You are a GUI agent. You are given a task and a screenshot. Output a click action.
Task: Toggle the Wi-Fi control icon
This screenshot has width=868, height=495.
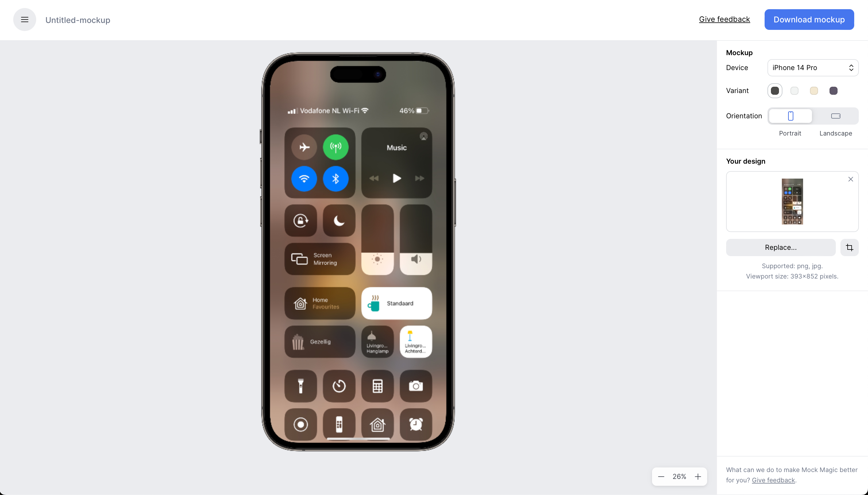tap(303, 179)
